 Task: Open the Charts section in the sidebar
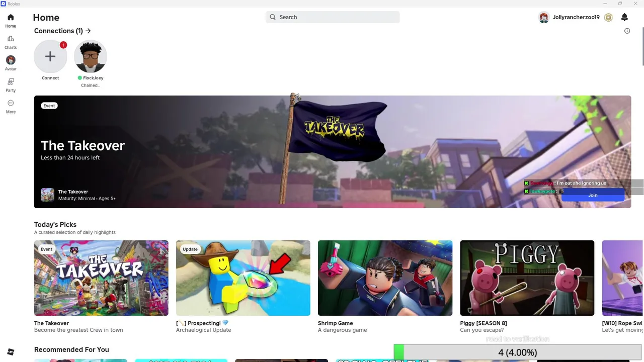coord(11,42)
